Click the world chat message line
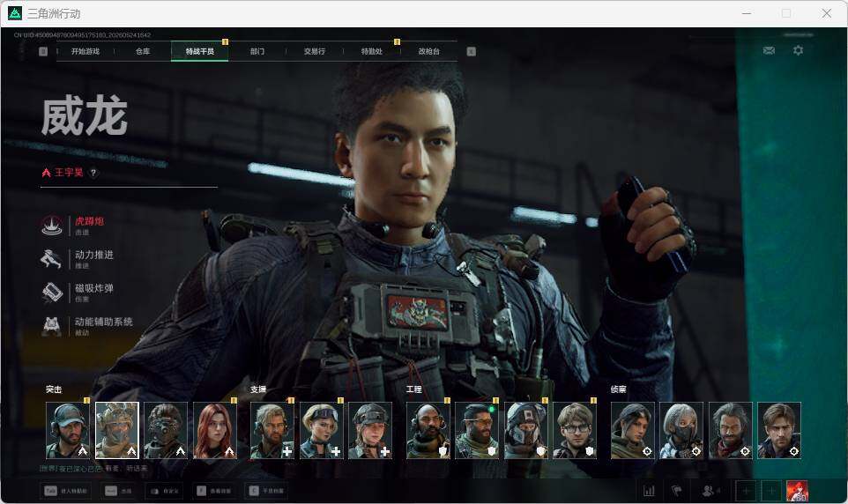848x504 pixels. tap(93, 468)
